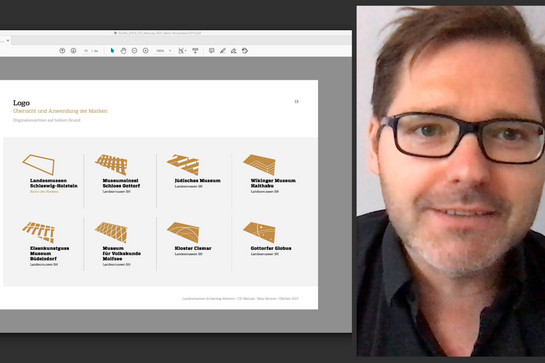Select the presenter's webcam video panel
This screenshot has width=545, height=363.
pyautogui.click(x=450, y=181)
